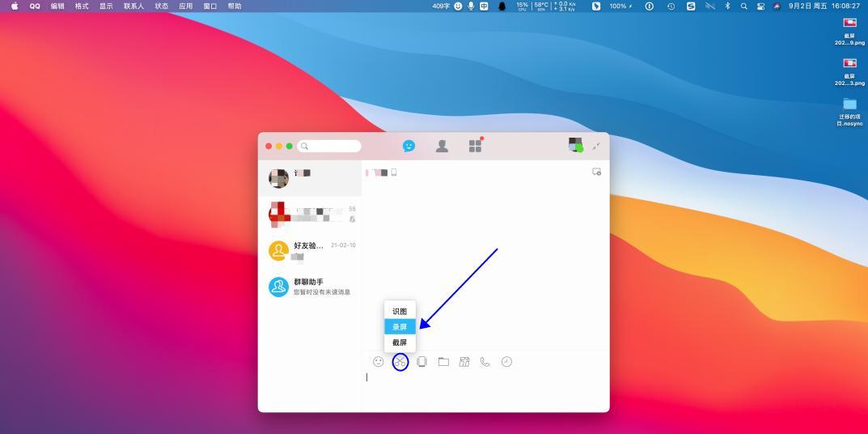
Task: Open Control Center in menu bar
Action: pyautogui.click(x=760, y=6)
